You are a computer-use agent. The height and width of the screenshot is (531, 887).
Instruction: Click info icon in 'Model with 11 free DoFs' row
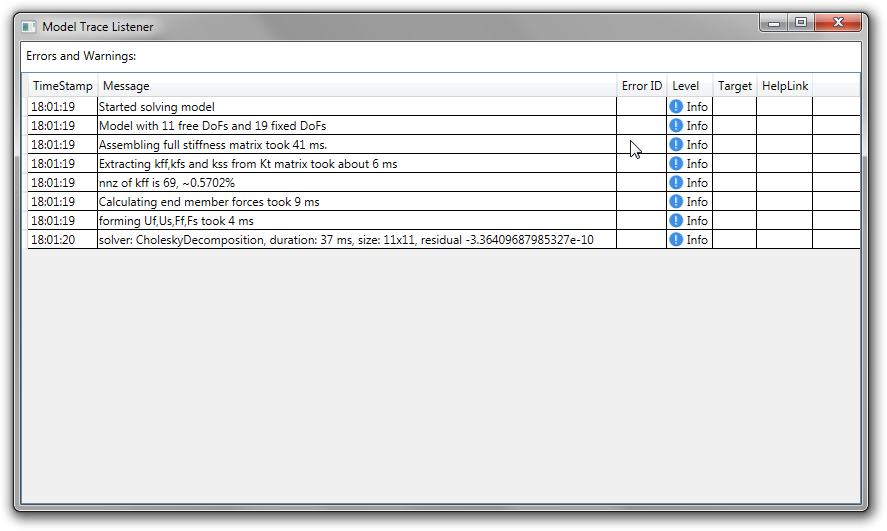[676, 126]
